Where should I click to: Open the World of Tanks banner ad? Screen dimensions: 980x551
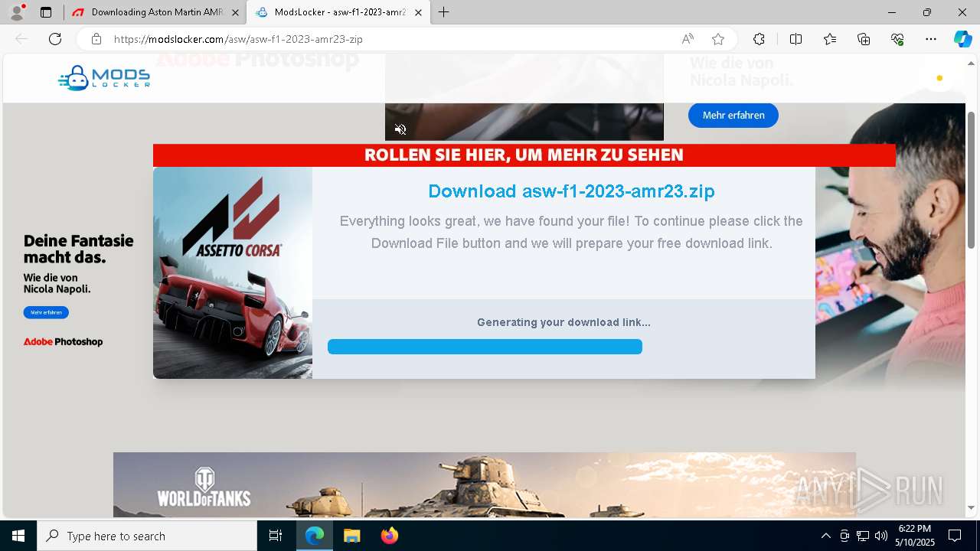pos(485,484)
